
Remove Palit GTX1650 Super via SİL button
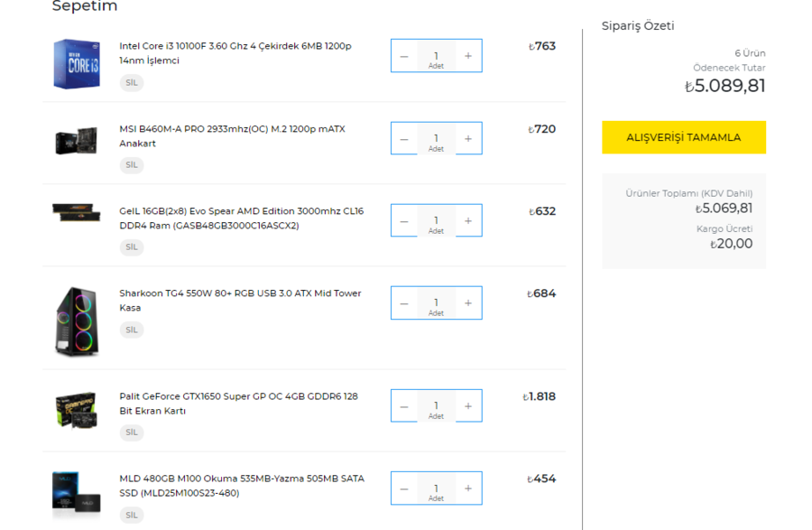(132, 432)
